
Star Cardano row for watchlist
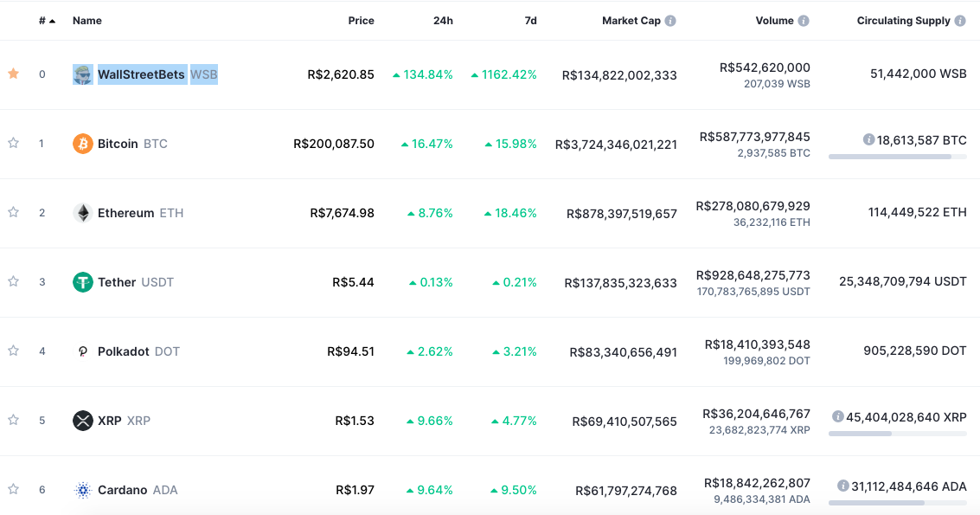click(x=13, y=489)
